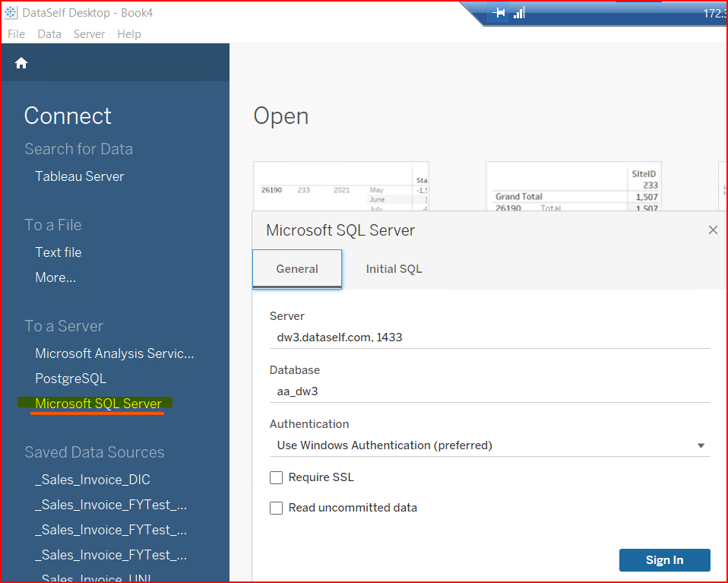Click the signal strength icon on the connection bar
This screenshot has width=728, height=583.
(x=520, y=13)
